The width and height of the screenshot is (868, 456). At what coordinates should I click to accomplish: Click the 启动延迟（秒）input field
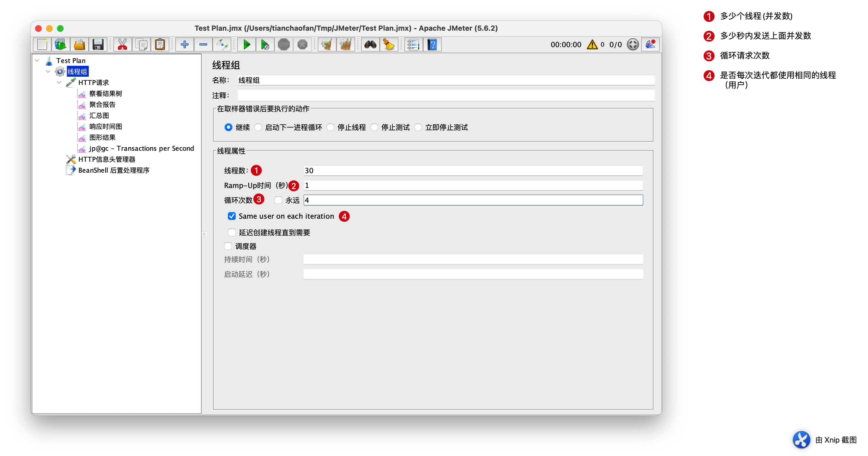click(473, 274)
